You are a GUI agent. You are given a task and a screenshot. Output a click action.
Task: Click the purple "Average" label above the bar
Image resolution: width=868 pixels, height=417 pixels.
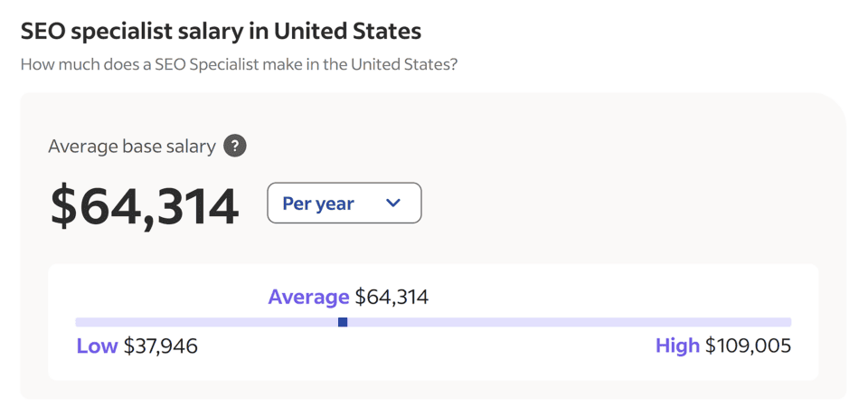pos(308,297)
